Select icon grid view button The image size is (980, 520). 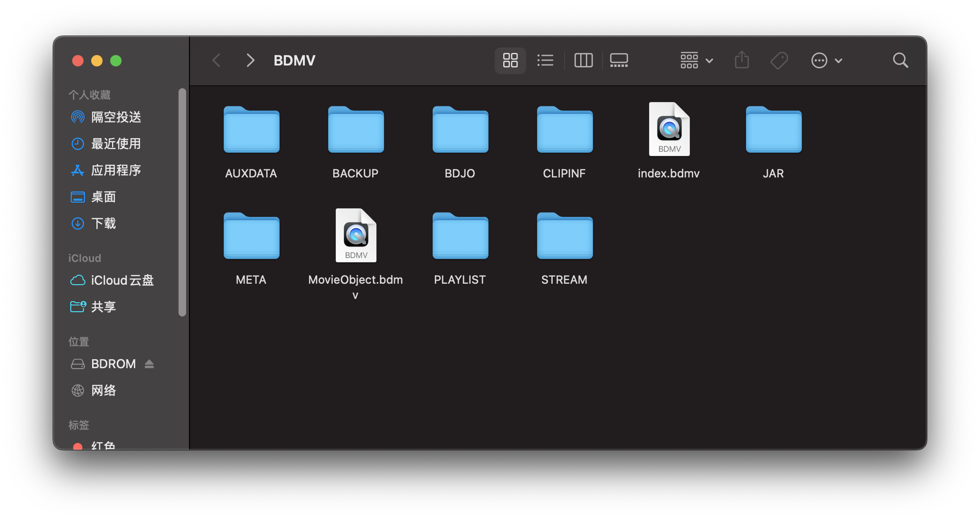tap(510, 60)
